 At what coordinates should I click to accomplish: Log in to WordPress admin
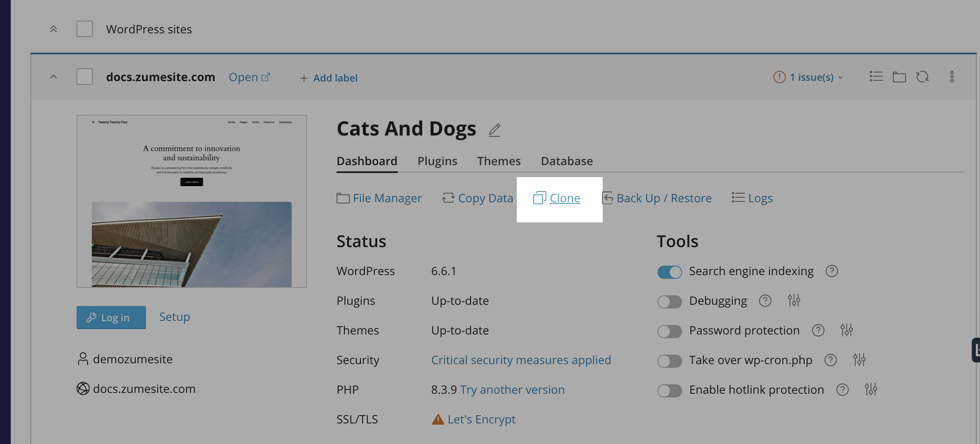pos(111,318)
